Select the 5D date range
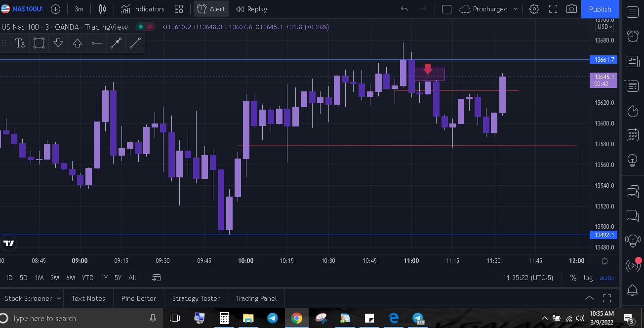The width and height of the screenshot is (644, 328). coord(23,278)
